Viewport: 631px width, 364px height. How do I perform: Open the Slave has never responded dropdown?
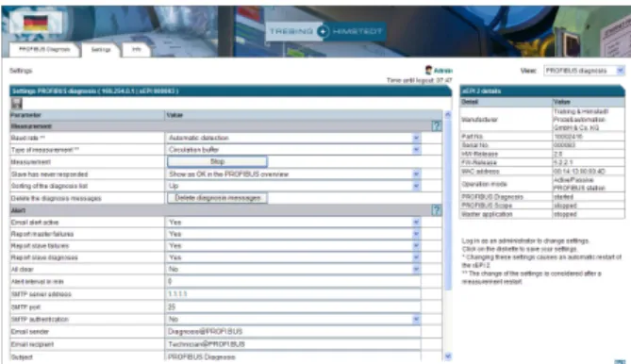coord(294,174)
